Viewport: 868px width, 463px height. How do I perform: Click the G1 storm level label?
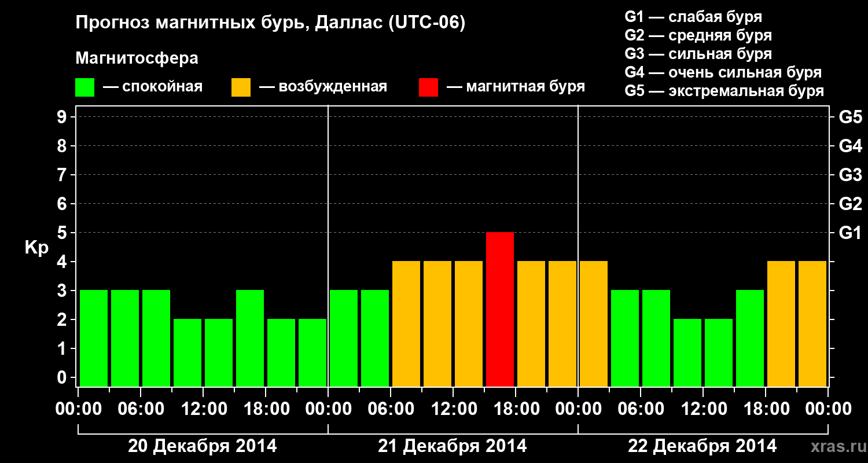click(850, 233)
